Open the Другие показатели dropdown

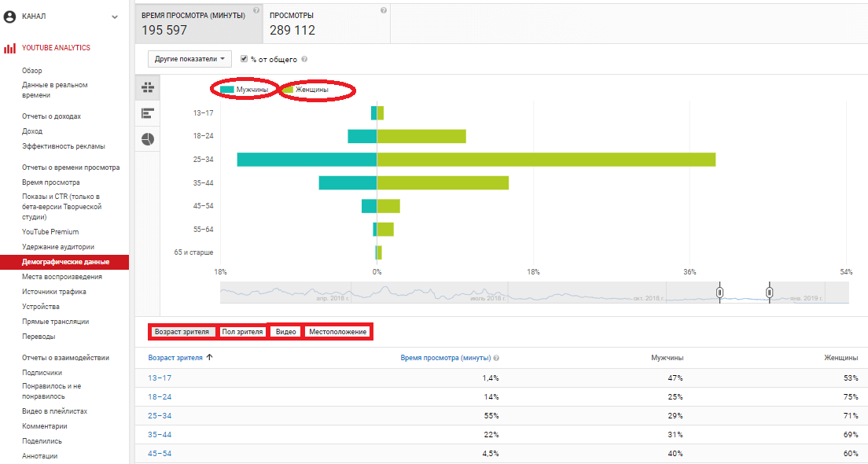190,59
